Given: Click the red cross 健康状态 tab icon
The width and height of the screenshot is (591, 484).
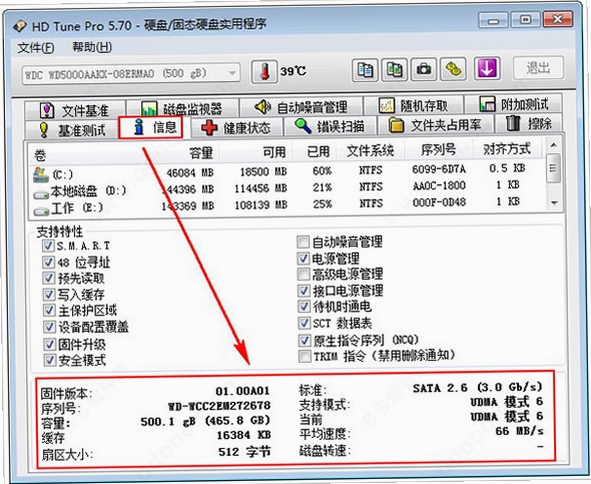Looking at the screenshot, I should (x=209, y=128).
